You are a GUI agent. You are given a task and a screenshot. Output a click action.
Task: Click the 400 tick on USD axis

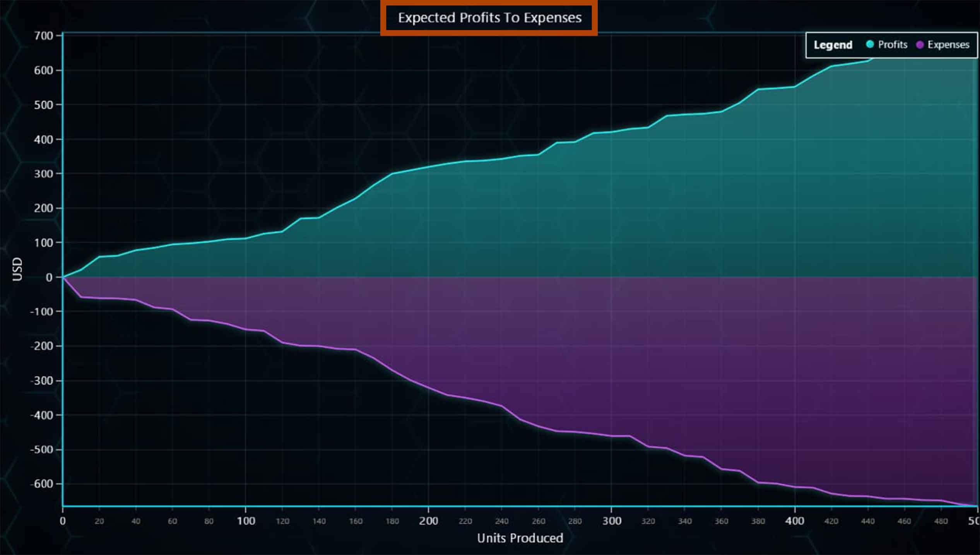click(43, 140)
